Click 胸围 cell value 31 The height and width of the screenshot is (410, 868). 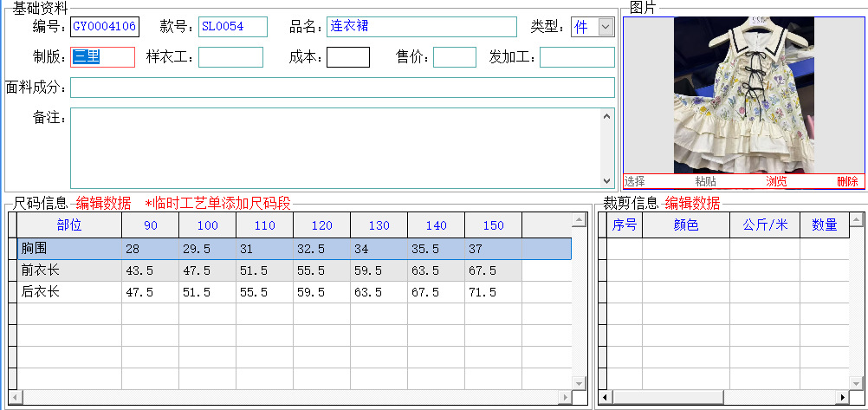(x=264, y=249)
